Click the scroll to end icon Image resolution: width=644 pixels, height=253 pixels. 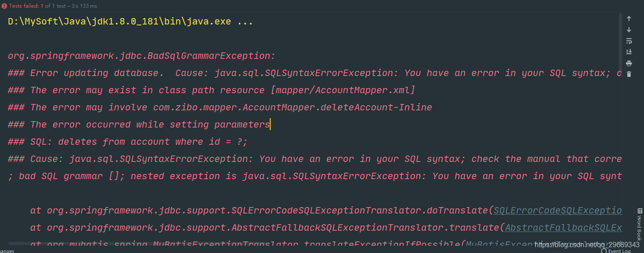click(x=629, y=52)
